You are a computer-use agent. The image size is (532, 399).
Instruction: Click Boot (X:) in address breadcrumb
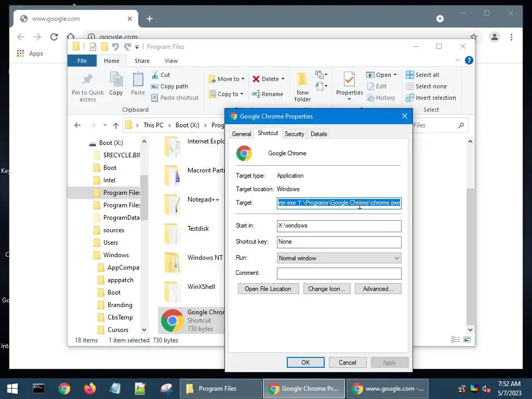pyautogui.click(x=187, y=125)
